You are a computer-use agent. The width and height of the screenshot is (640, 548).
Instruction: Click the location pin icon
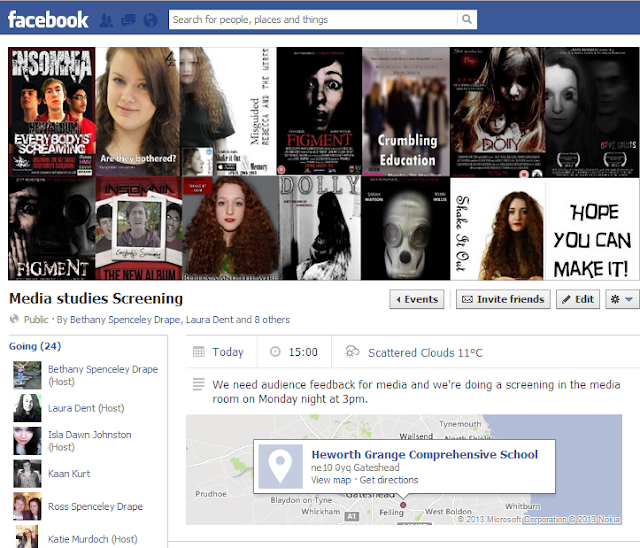click(x=281, y=466)
